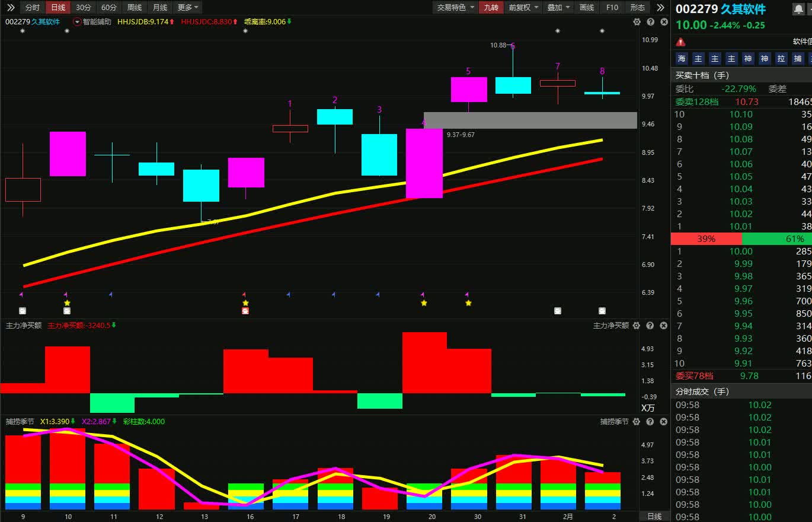Viewport: 812px width, 522px height.
Task: Open main chart settings gear icon
Action: 637,22
